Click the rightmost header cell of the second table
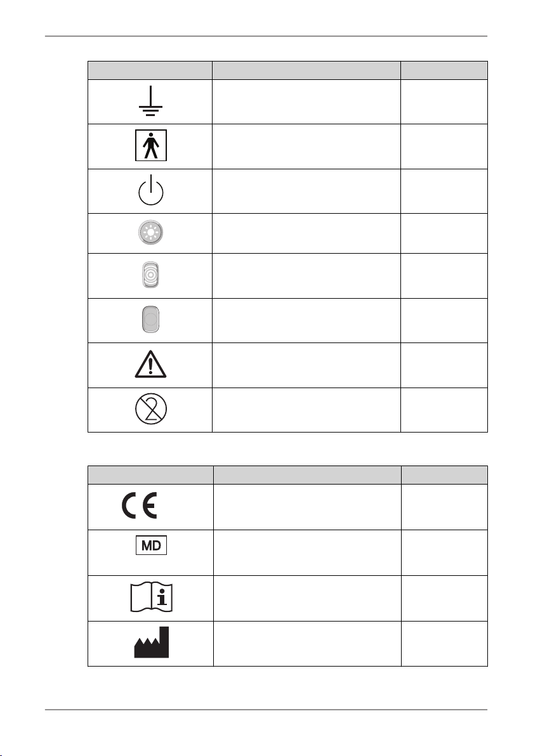This screenshot has height=756, width=533. (444, 475)
